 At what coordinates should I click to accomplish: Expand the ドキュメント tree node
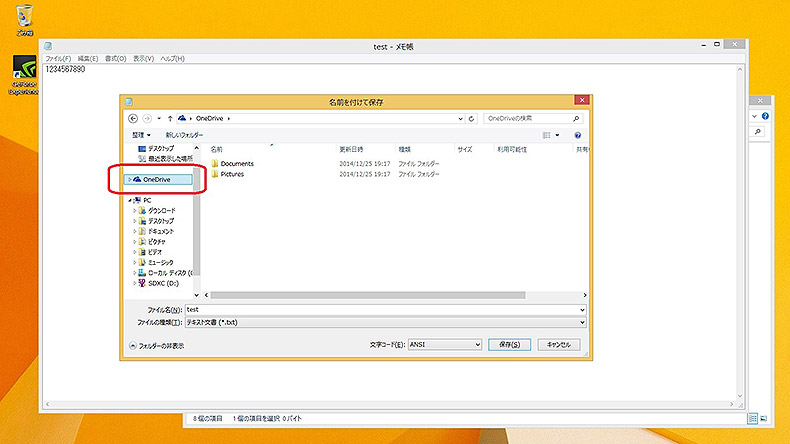(x=135, y=231)
